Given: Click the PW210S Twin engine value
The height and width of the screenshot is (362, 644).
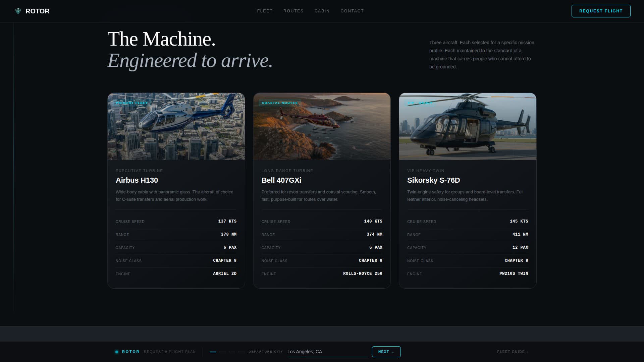Looking at the screenshot, I should pos(514,274).
